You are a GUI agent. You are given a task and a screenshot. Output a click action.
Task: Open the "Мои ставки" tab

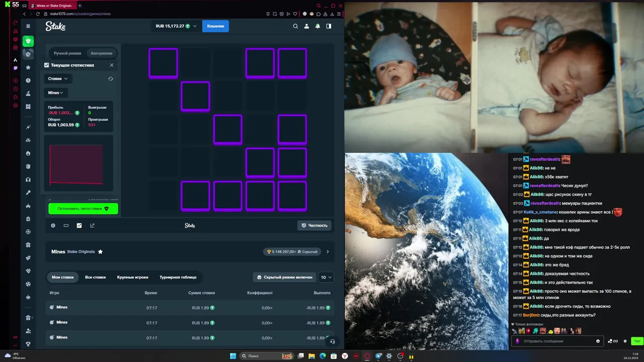(63, 277)
